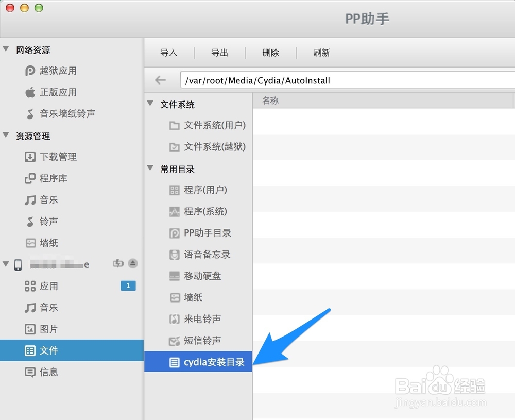515x420 pixels.
Task: Select the 移动硬盘 label
Action: coord(202,276)
